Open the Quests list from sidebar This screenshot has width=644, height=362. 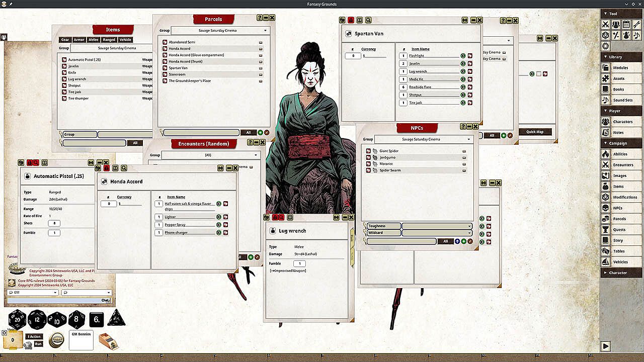(619, 230)
